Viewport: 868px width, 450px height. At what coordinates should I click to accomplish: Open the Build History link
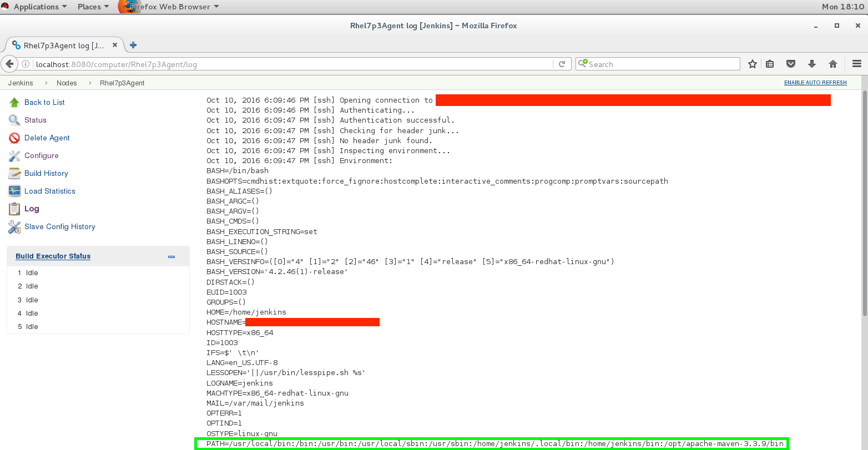(46, 174)
